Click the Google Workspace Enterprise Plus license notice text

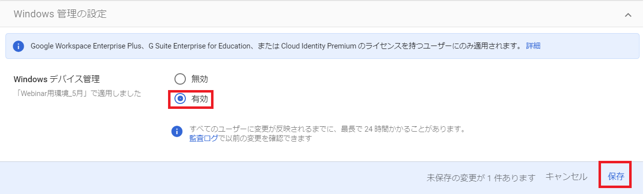[x=275, y=46]
